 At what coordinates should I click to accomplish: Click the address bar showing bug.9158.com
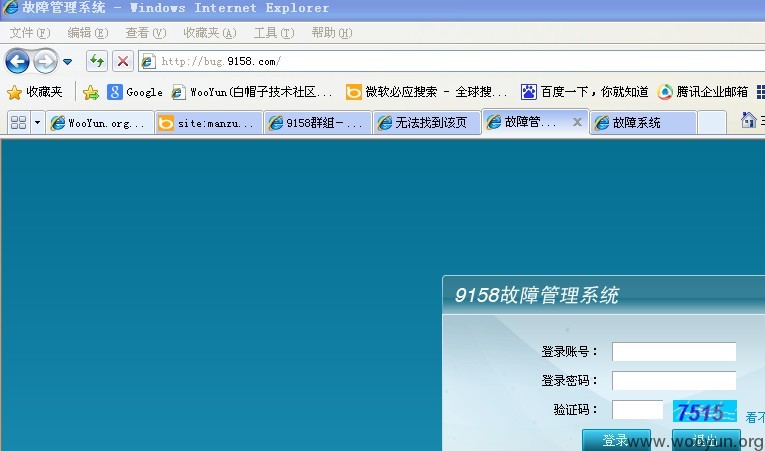[451, 62]
